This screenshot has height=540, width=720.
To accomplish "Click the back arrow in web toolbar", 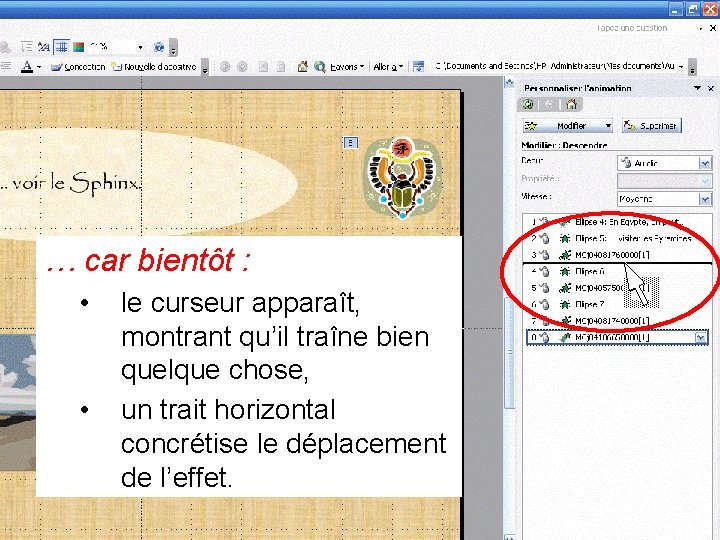I will 225,67.
